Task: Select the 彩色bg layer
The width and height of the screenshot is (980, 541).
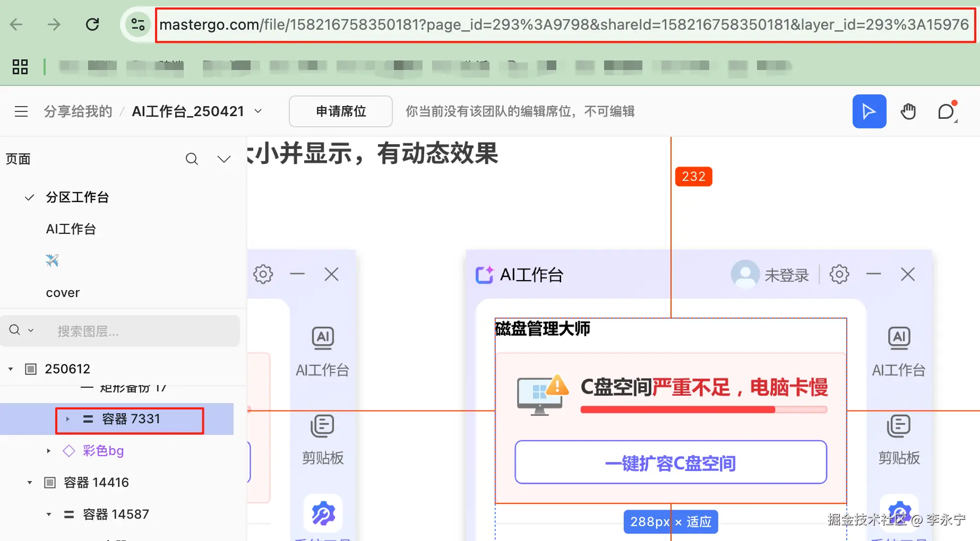Action: point(103,451)
